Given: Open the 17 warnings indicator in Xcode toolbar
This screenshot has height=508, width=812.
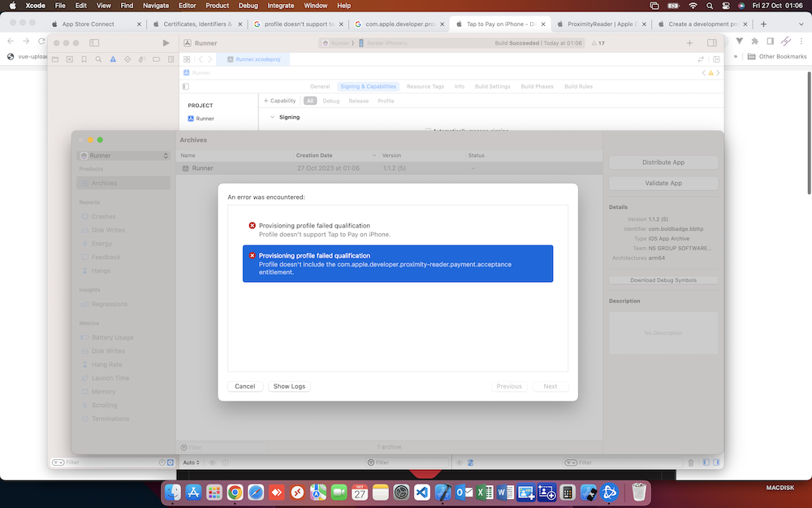Looking at the screenshot, I should 598,43.
